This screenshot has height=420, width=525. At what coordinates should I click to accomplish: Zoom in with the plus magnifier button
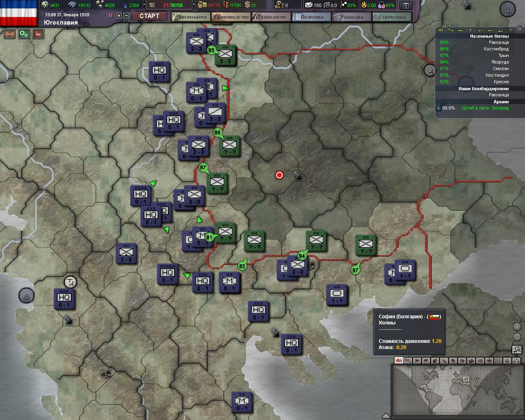[517, 327]
